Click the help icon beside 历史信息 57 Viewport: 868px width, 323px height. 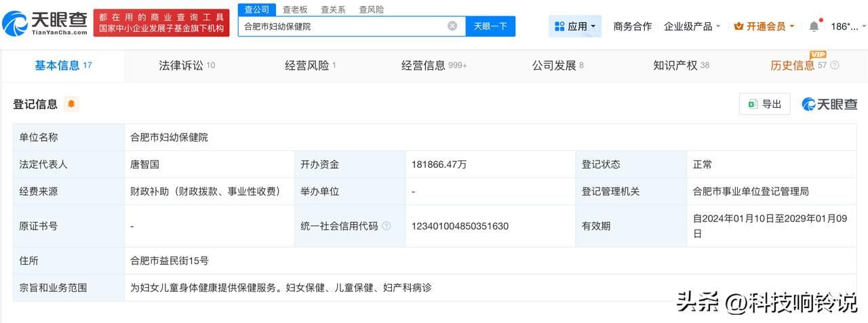(835, 66)
